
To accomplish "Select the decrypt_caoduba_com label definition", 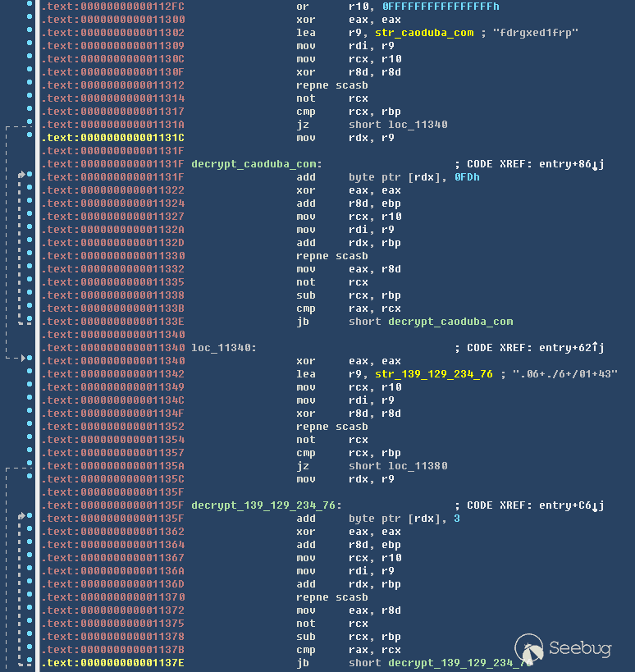I will [x=257, y=164].
